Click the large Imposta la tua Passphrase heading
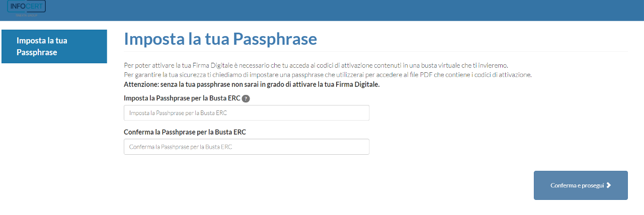644x215 pixels. tap(220, 39)
